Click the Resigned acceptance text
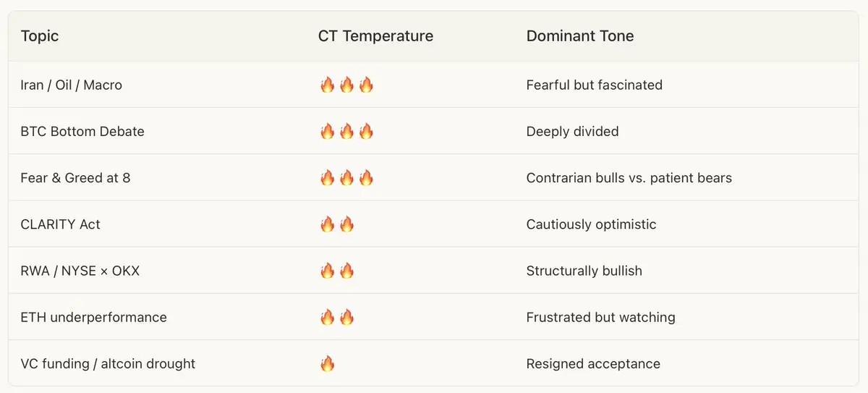This screenshot has width=868, height=393. tap(592, 363)
